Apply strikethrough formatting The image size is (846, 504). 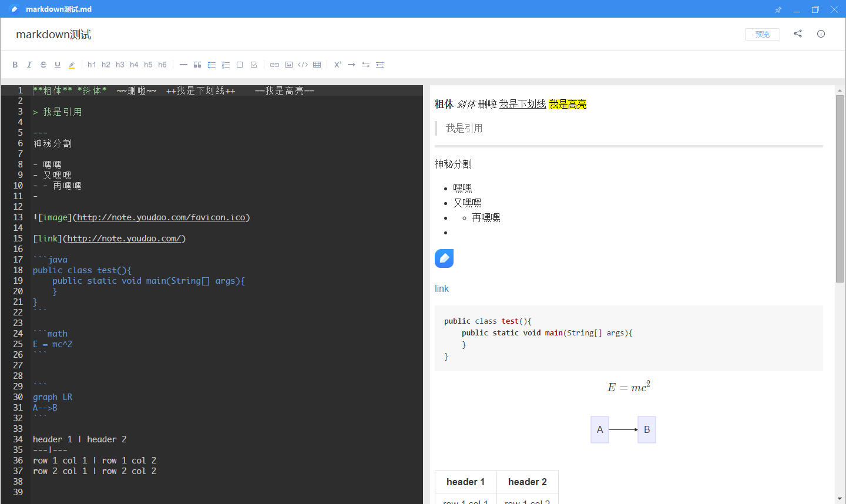click(43, 65)
